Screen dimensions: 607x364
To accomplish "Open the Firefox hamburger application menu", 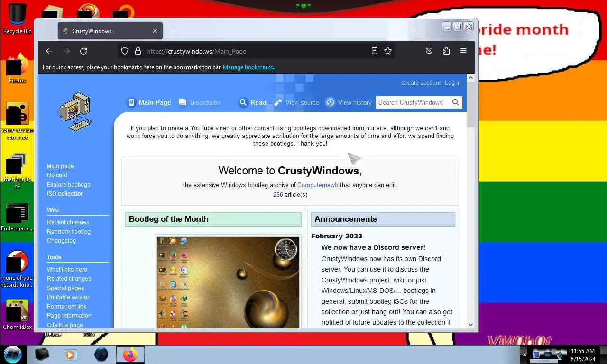I will (x=463, y=51).
